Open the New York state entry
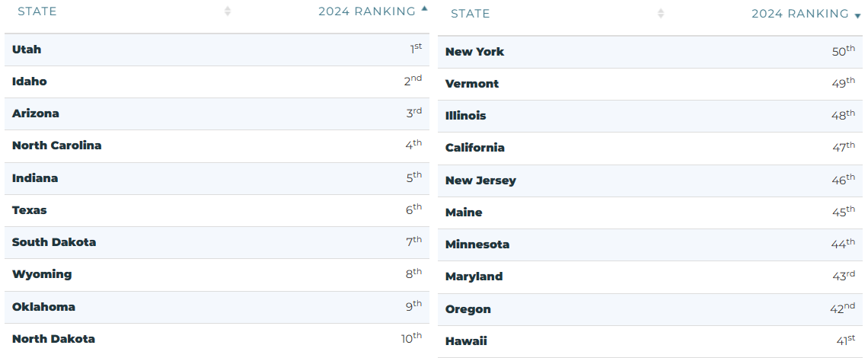Image resolution: width=868 pixels, height=358 pixels. (x=474, y=52)
